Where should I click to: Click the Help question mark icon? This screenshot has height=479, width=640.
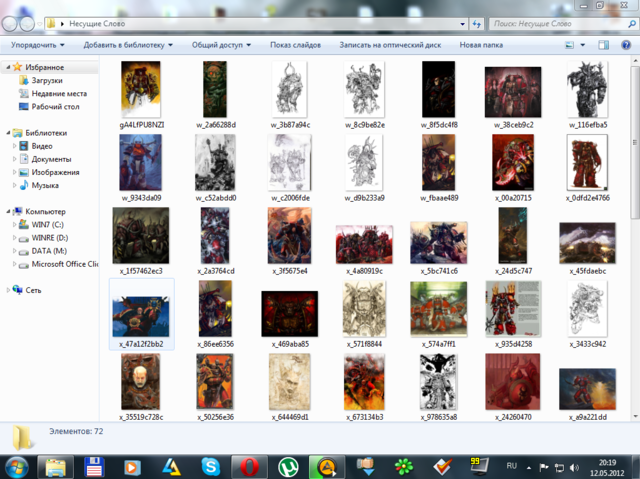point(626,45)
